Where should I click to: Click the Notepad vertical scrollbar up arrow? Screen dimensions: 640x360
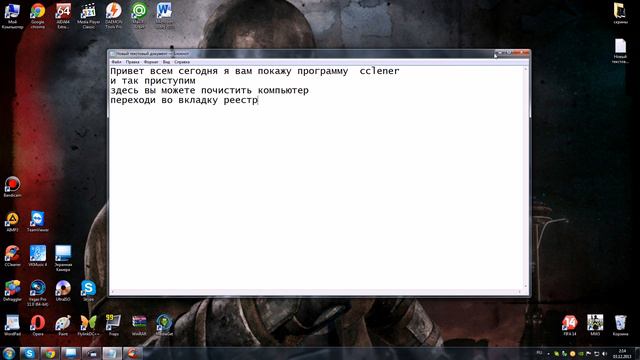(526, 69)
